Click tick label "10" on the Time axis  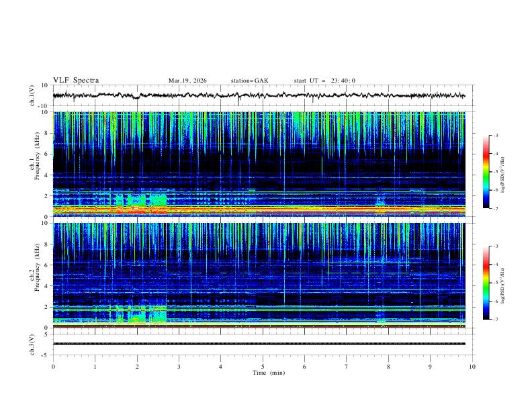click(x=472, y=367)
